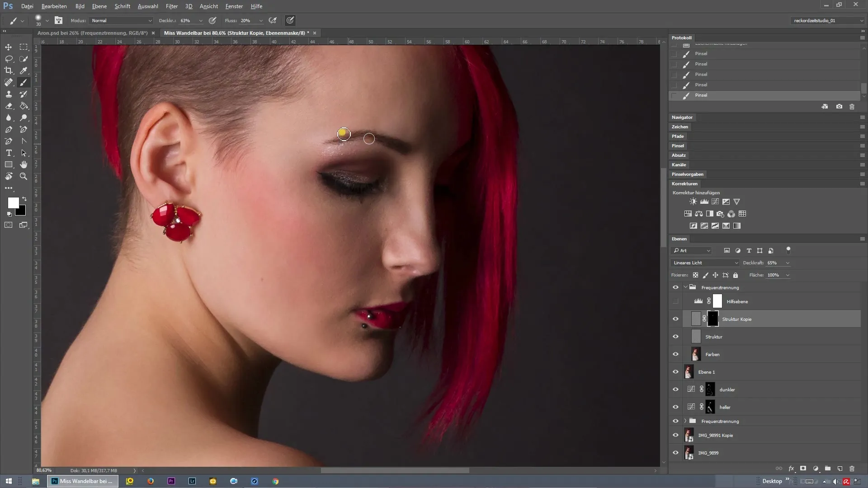Select the Rectangle shape tool

point(9,164)
